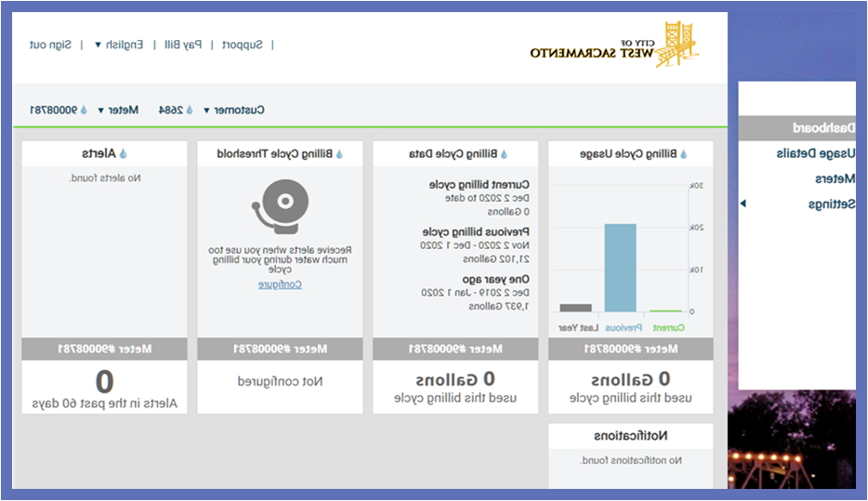
Task: Click the Current legend label under the chart
Action: pyautogui.click(x=669, y=328)
